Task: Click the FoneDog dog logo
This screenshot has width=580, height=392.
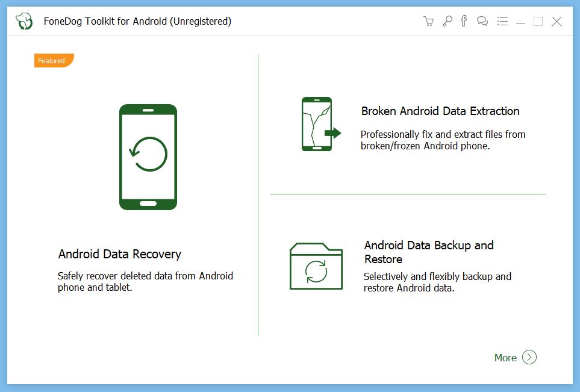Action: tap(24, 22)
